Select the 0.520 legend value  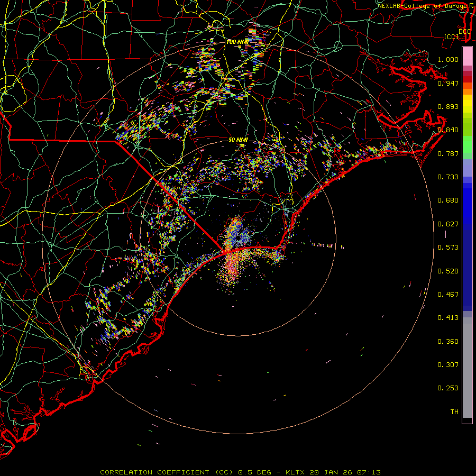click(x=448, y=271)
